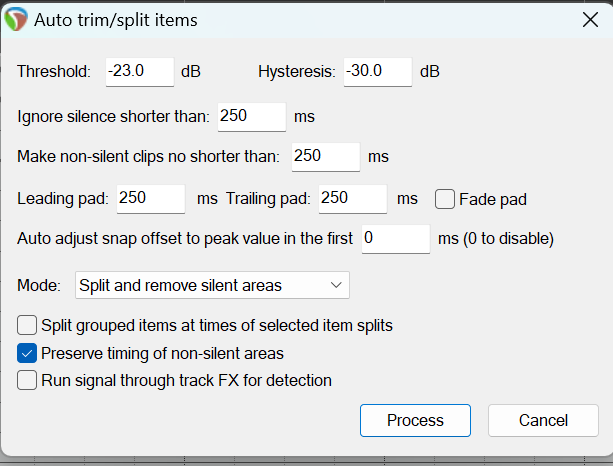Toggle Split grouped items at selected item splits
This screenshot has height=466, width=613.
click(27, 325)
